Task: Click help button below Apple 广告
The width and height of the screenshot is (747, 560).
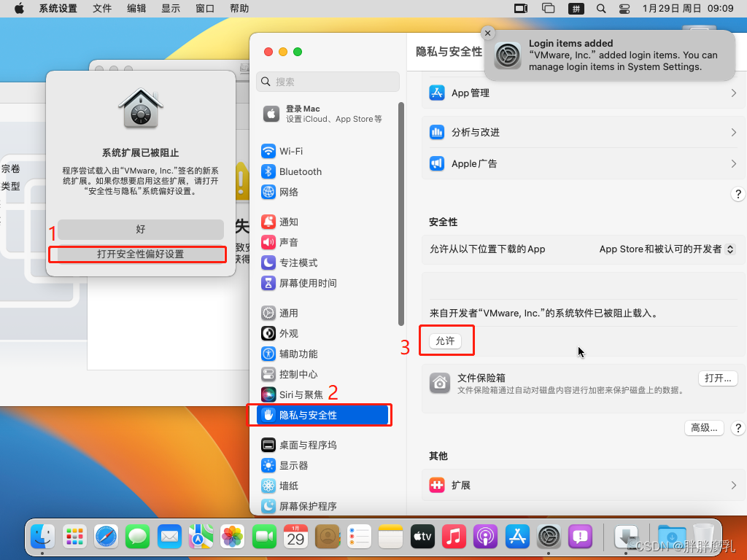Action: [738, 194]
